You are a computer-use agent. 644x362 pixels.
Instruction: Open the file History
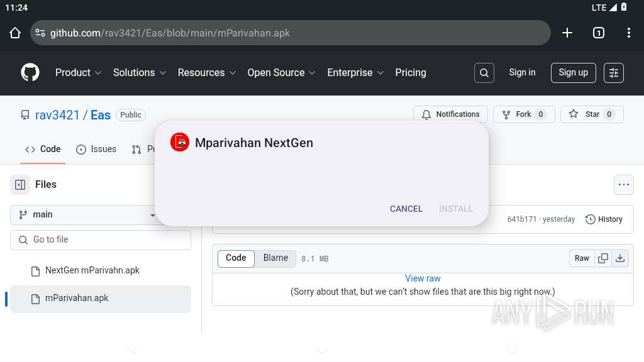coord(604,219)
